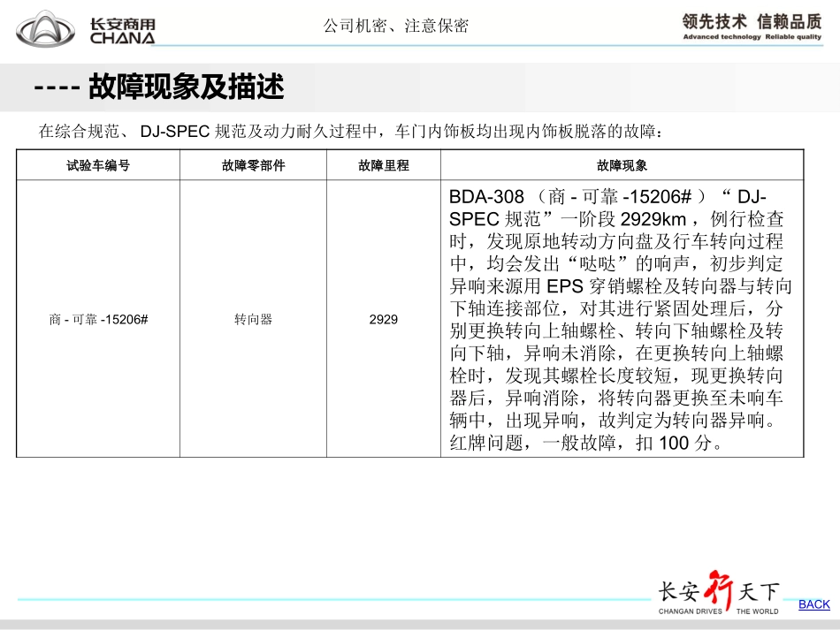Click the 2929 mileage cell
The image size is (840, 630).
384,319
